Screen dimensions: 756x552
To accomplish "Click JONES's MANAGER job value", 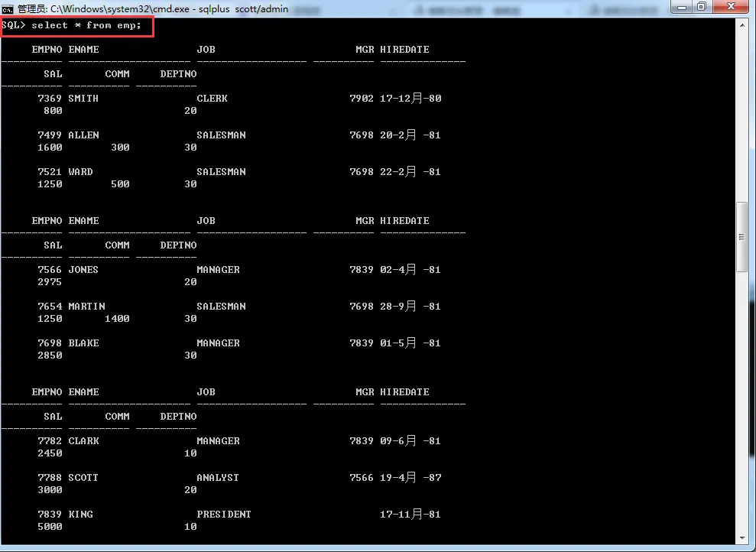I will 219,269.
